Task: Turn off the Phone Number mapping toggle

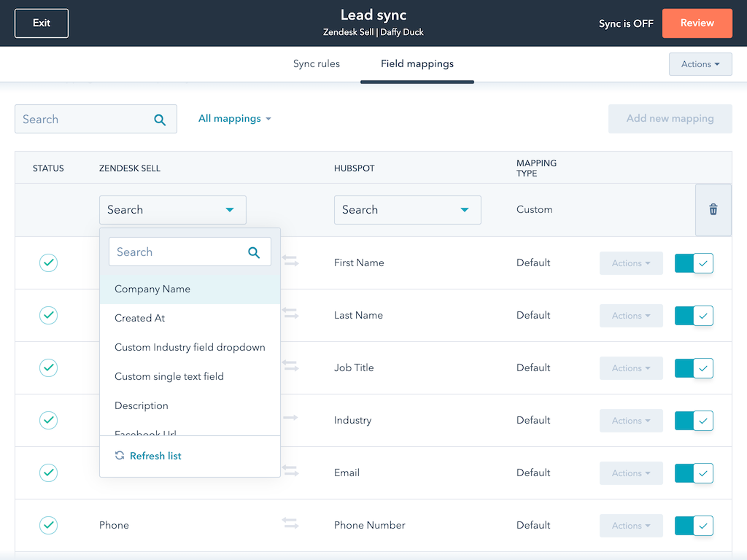Action: pos(693,525)
